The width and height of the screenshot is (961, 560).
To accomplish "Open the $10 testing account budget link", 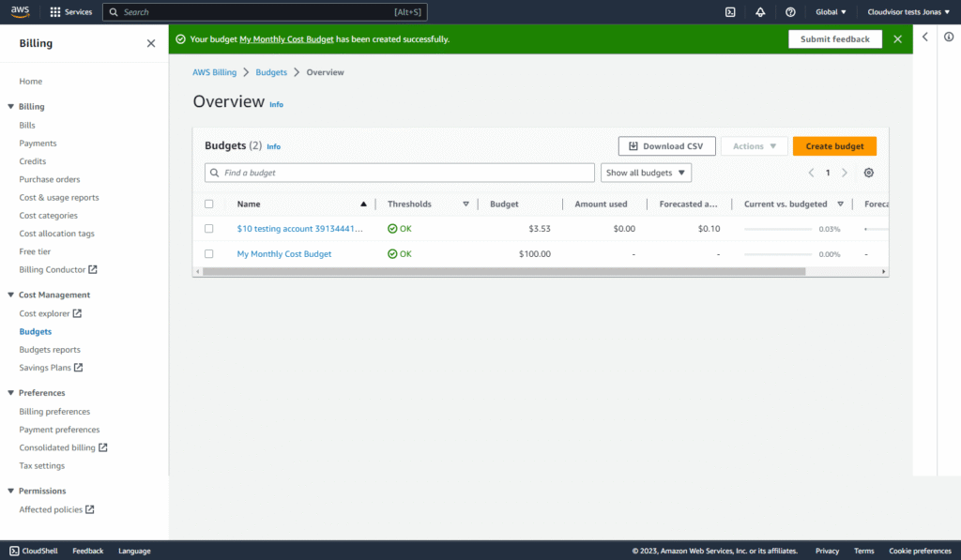I will (299, 229).
